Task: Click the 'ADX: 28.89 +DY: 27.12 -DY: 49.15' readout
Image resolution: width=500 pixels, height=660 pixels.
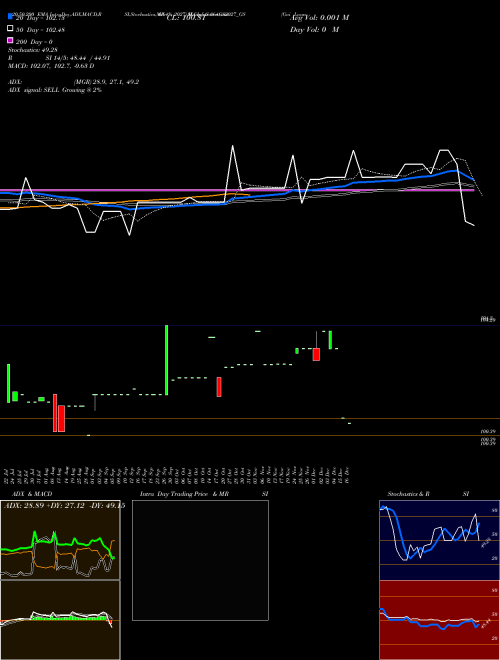Action: pyautogui.click(x=64, y=506)
